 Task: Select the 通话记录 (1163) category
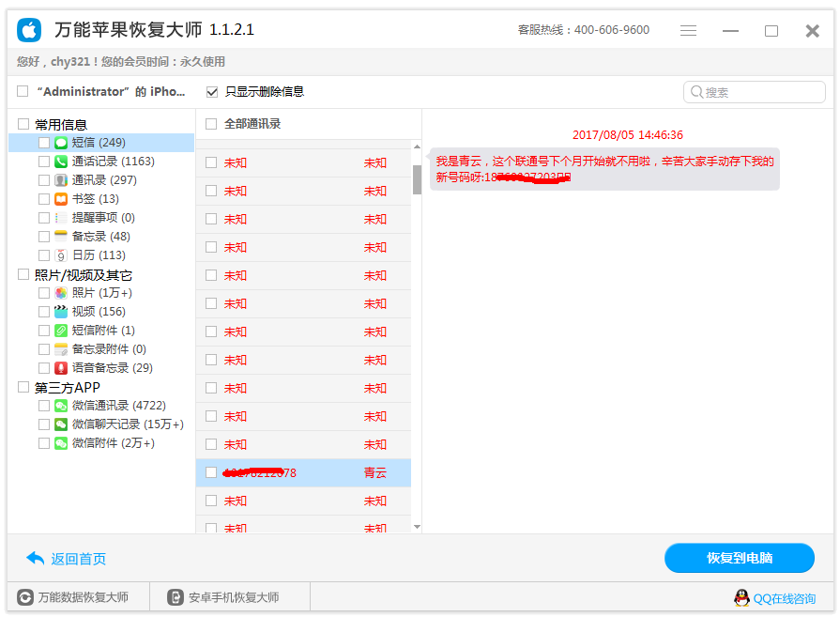tap(113, 162)
